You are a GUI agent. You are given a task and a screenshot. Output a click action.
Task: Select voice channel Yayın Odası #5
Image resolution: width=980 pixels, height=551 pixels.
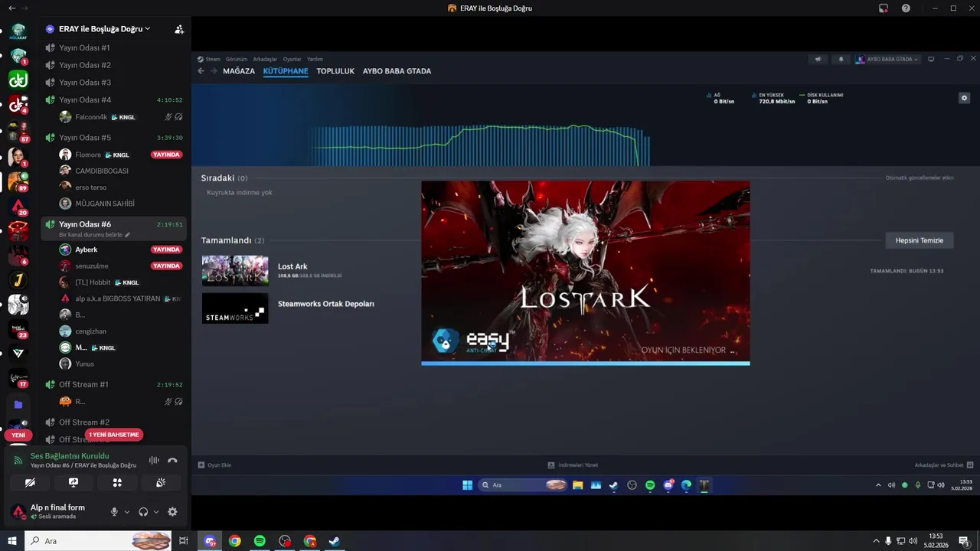[x=114, y=138]
